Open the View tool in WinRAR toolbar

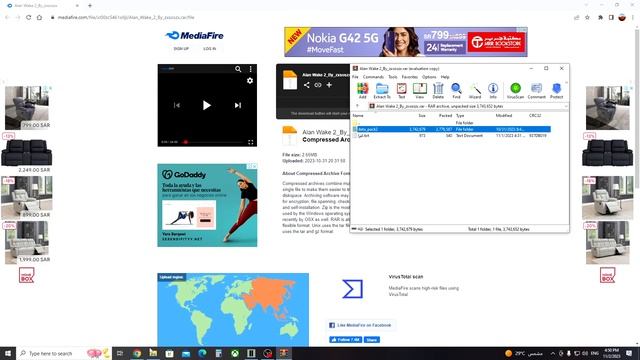(420, 91)
